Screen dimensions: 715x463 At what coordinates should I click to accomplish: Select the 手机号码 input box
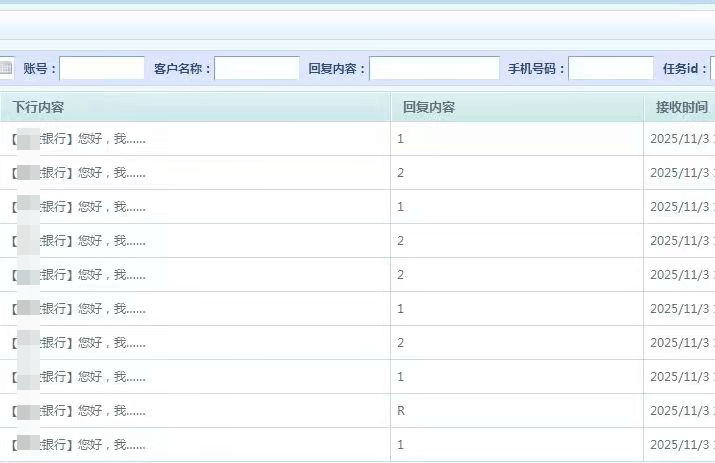pyautogui.click(x=610, y=69)
